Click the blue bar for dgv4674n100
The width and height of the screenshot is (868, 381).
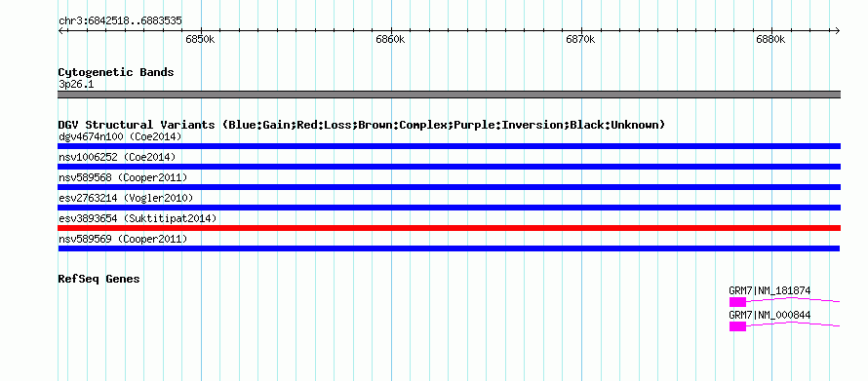449,146
